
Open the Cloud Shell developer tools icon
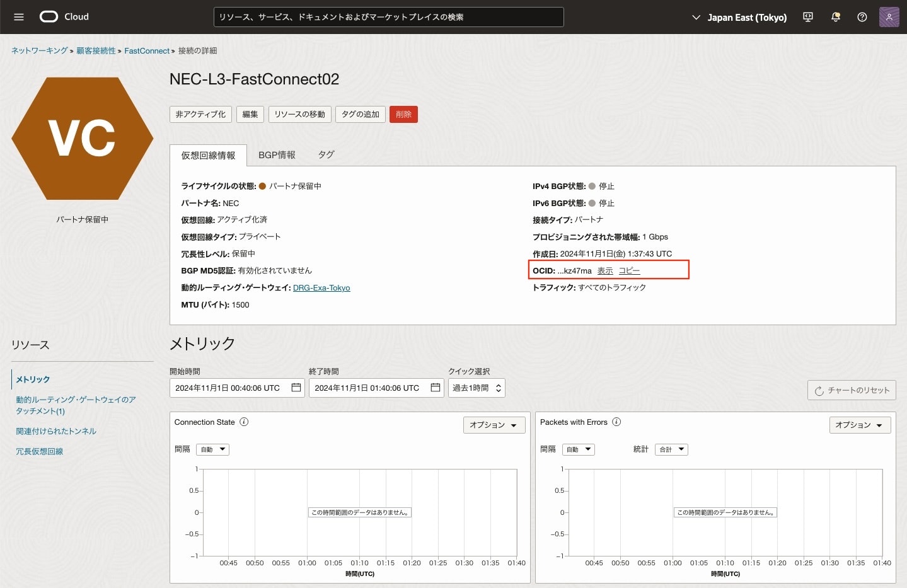click(808, 17)
